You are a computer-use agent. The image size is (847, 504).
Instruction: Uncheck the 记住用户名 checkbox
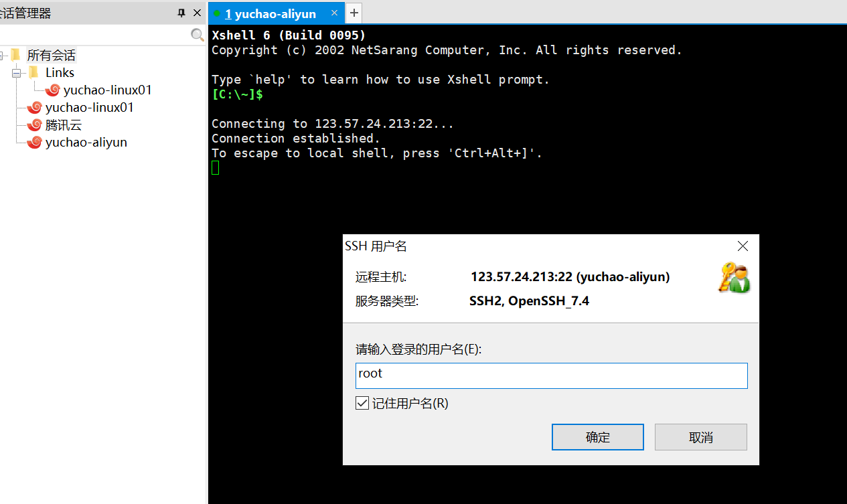coord(362,403)
